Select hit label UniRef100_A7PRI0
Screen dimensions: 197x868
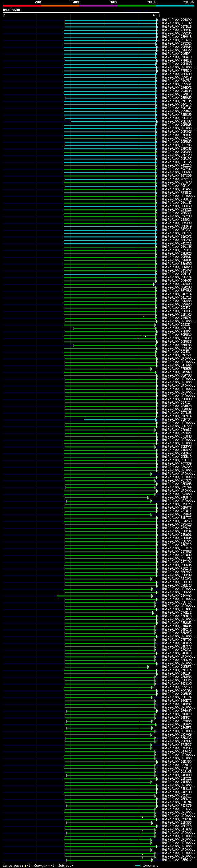(x=177, y=71)
